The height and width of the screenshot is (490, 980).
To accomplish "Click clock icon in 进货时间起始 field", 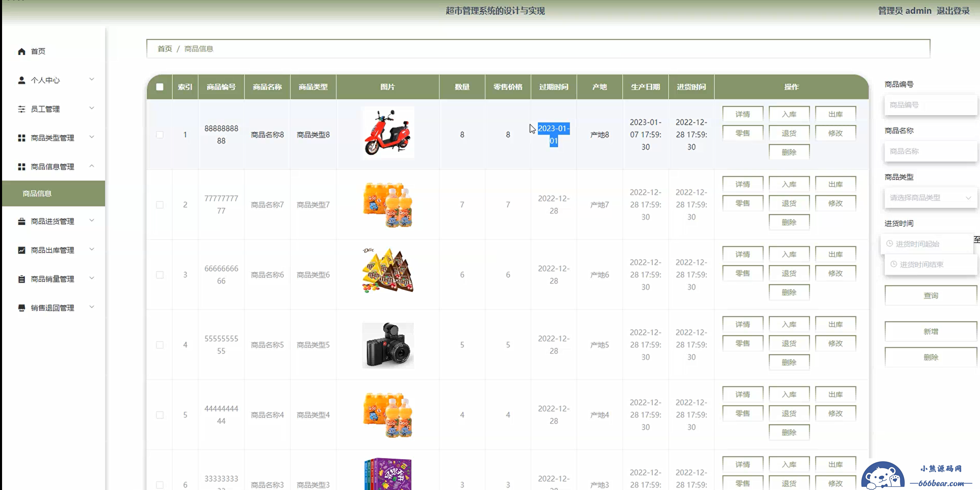I will pyautogui.click(x=890, y=243).
